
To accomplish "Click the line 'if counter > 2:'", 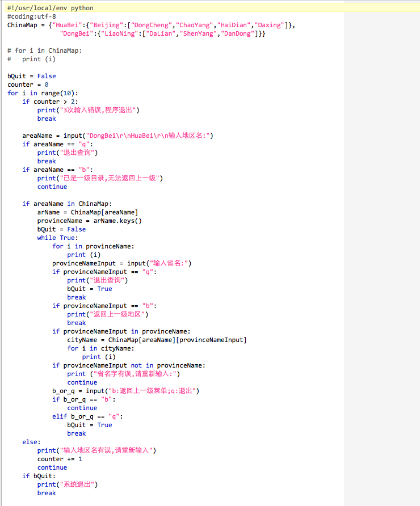I will click(x=50, y=102).
